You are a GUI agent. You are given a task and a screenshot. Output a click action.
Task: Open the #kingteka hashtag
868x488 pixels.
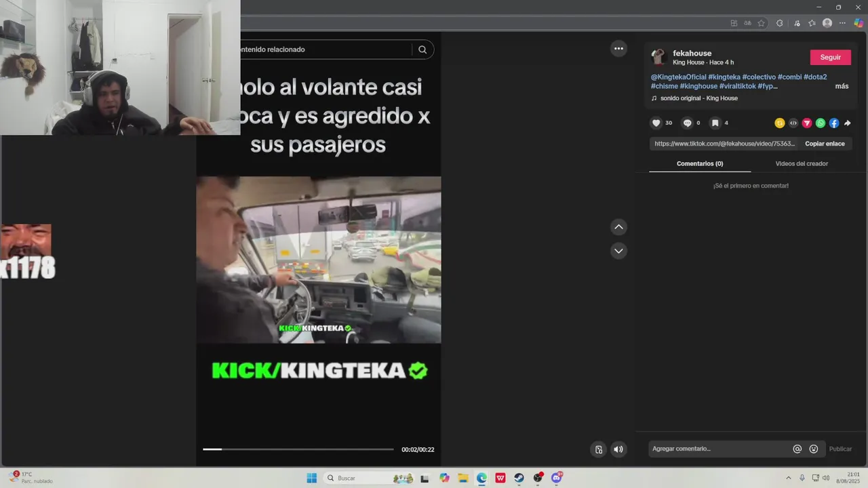pyautogui.click(x=724, y=77)
